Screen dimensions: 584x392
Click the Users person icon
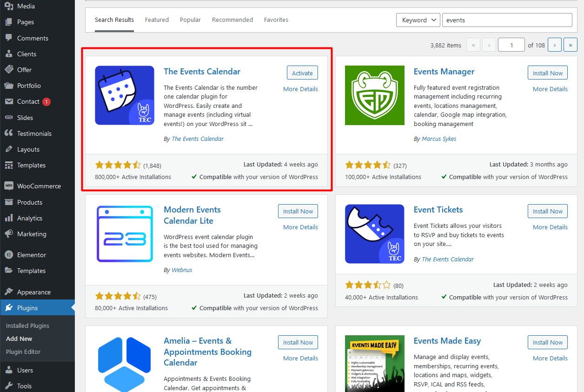(x=9, y=370)
